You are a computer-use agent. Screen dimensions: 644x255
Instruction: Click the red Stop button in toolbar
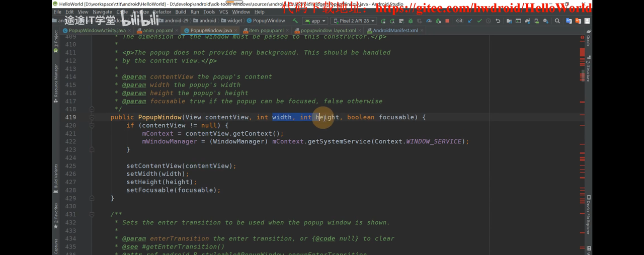(447, 21)
